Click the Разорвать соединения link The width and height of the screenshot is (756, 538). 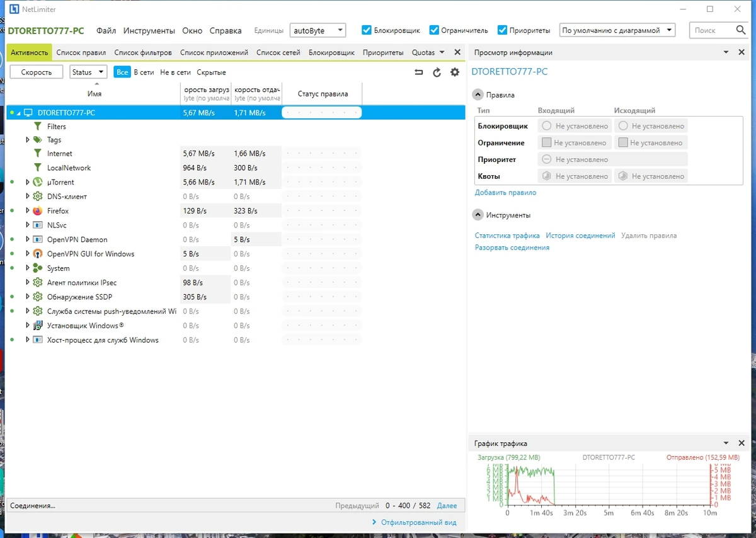point(512,248)
